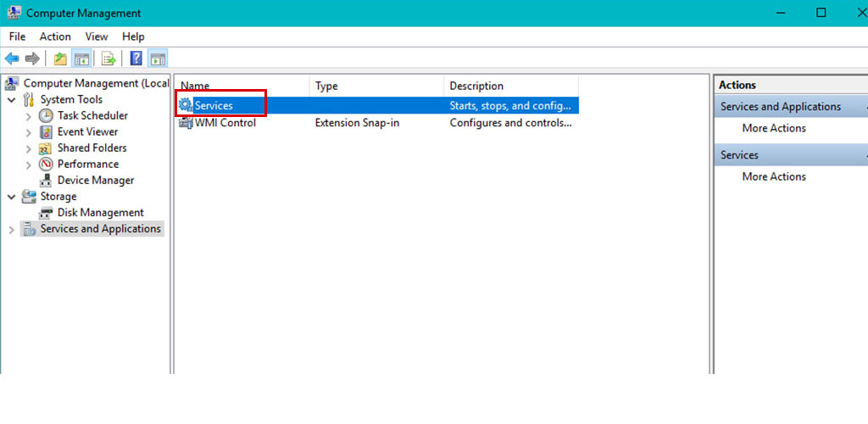Select Task Scheduler label in tree
Image resolution: width=868 pixels, height=424 pixels.
click(92, 115)
